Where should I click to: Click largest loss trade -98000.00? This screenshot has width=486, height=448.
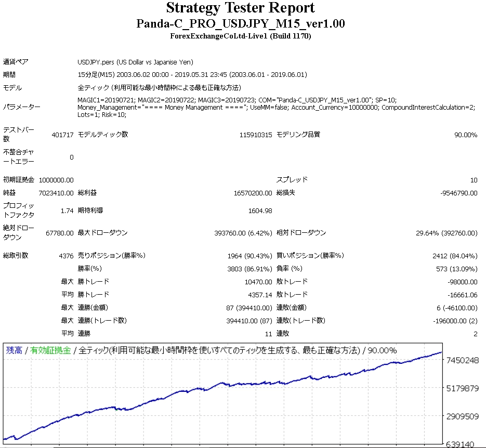coord(463,282)
